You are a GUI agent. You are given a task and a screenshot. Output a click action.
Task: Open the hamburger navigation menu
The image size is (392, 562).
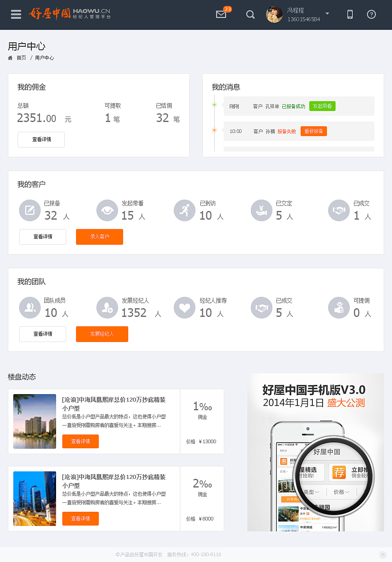(x=16, y=14)
